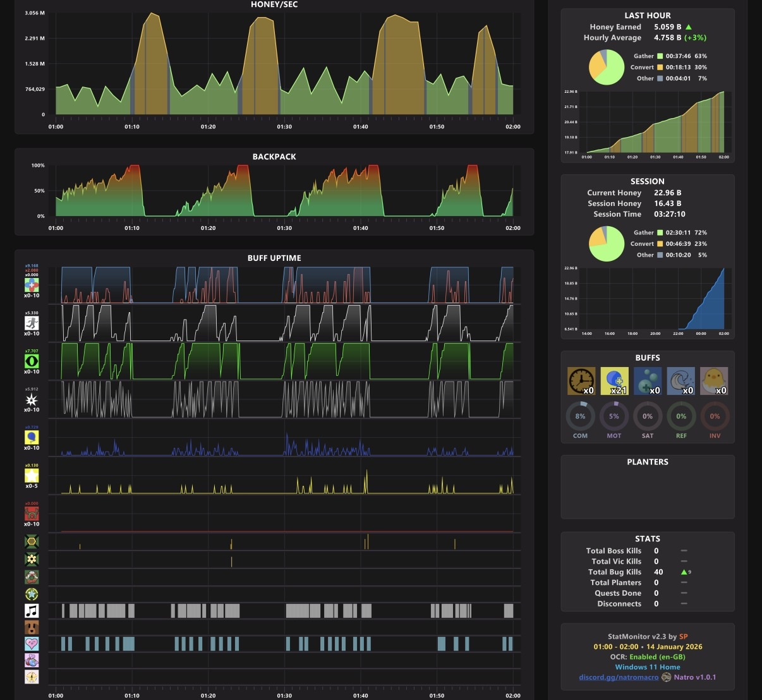This screenshot has height=700, width=762.
Task: Click the white burst spark icon
Action: [x=32, y=399]
